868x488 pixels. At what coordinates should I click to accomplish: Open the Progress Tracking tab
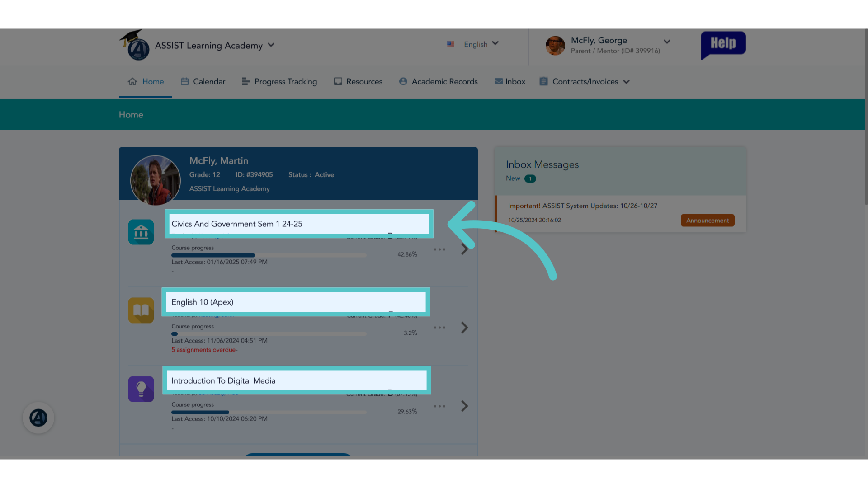pyautogui.click(x=279, y=82)
